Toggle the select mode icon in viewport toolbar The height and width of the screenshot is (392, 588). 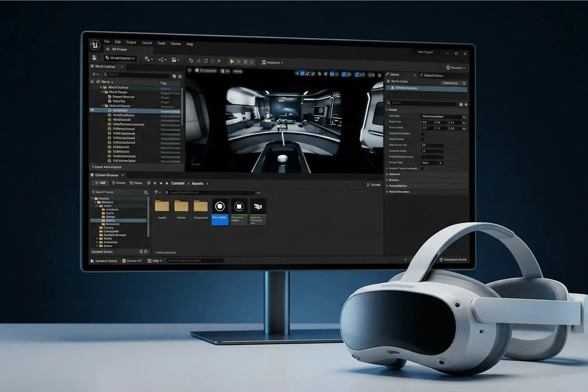(297, 73)
